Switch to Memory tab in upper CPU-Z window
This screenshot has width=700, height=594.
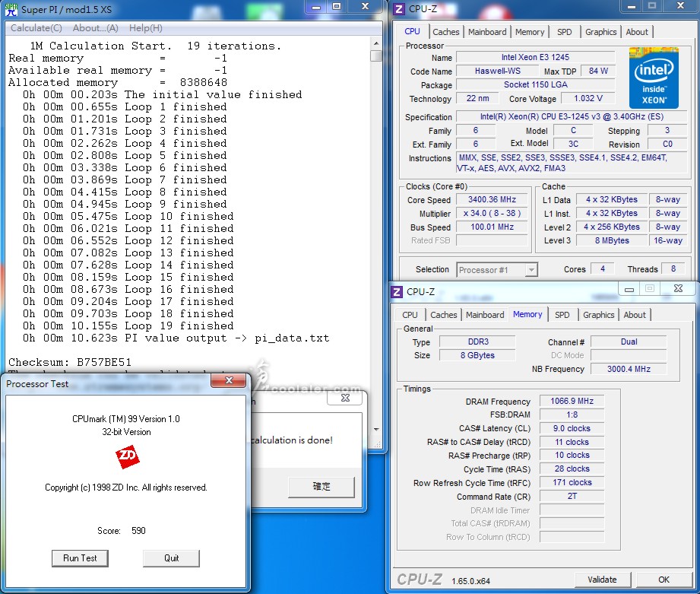pos(530,32)
